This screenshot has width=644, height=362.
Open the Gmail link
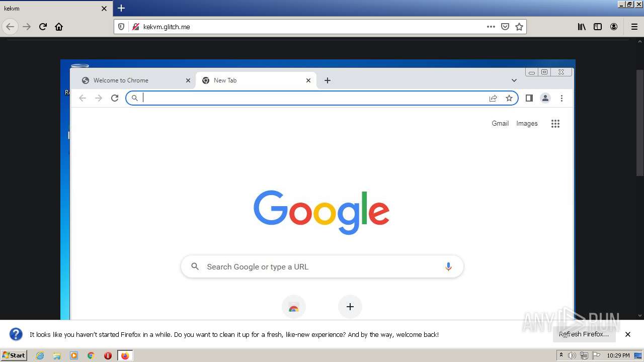pyautogui.click(x=500, y=123)
